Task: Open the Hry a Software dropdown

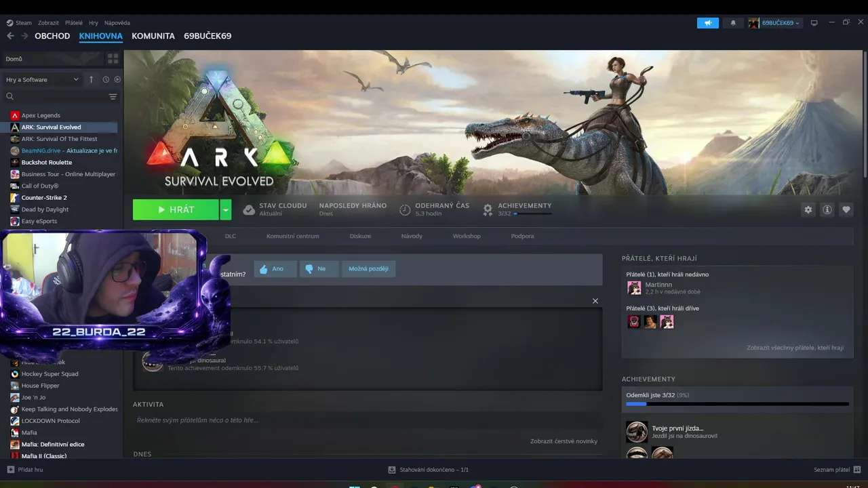Action: pyautogui.click(x=42, y=79)
